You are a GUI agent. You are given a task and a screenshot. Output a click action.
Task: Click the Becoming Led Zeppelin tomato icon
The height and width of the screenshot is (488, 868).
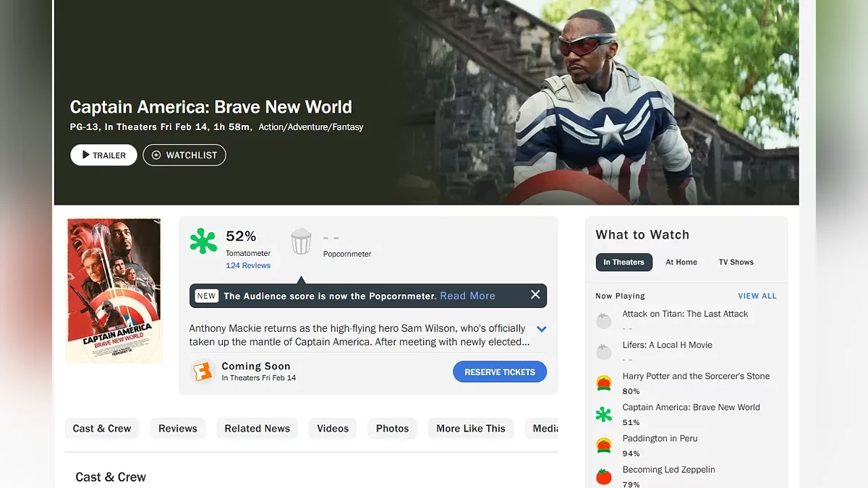(x=604, y=476)
